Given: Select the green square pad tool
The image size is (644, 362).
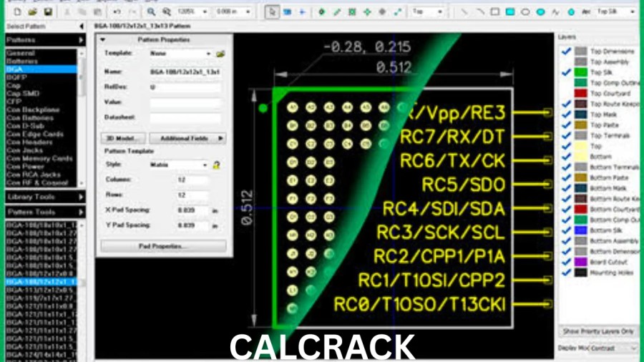Looking at the screenshot, I should pos(352,12).
